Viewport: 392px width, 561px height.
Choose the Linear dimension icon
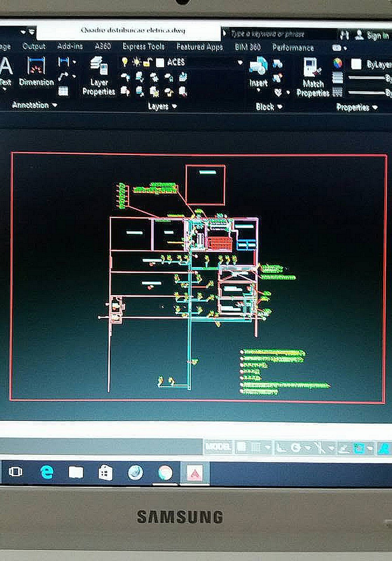[x=63, y=62]
